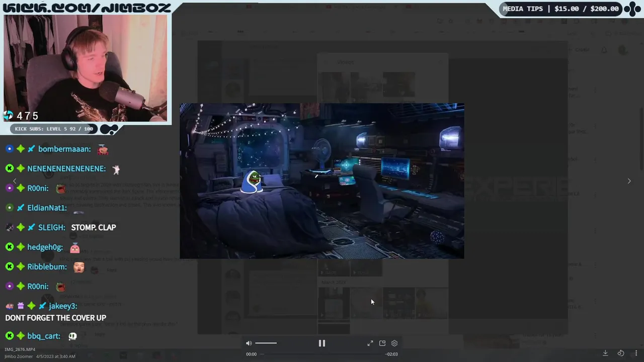Click the emote in bombermaaan's message
The width and height of the screenshot is (644, 362).
(x=103, y=149)
